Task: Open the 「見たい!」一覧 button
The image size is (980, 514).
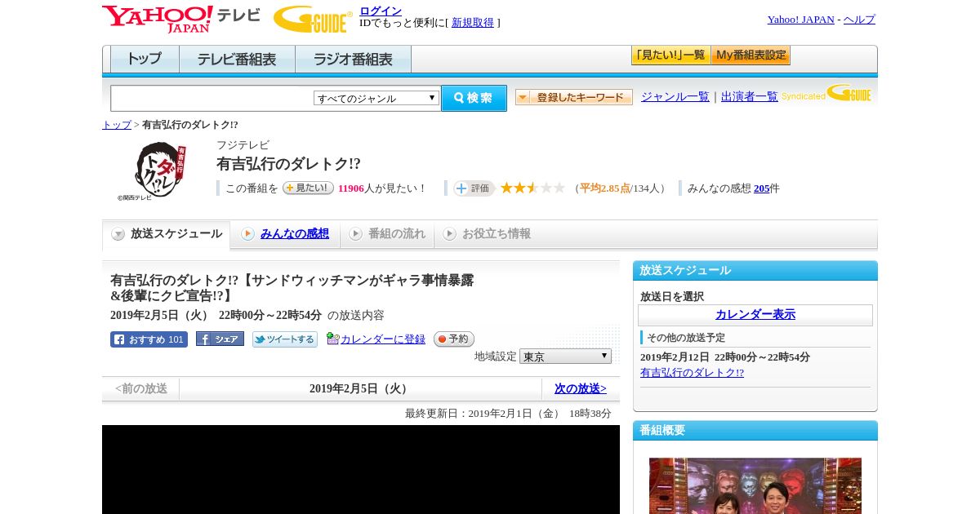Action: coord(670,55)
